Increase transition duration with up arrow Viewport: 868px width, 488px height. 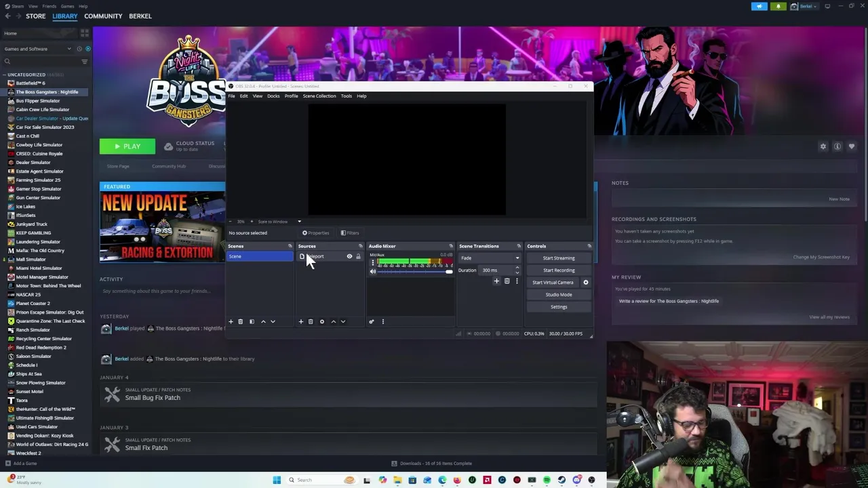click(517, 268)
